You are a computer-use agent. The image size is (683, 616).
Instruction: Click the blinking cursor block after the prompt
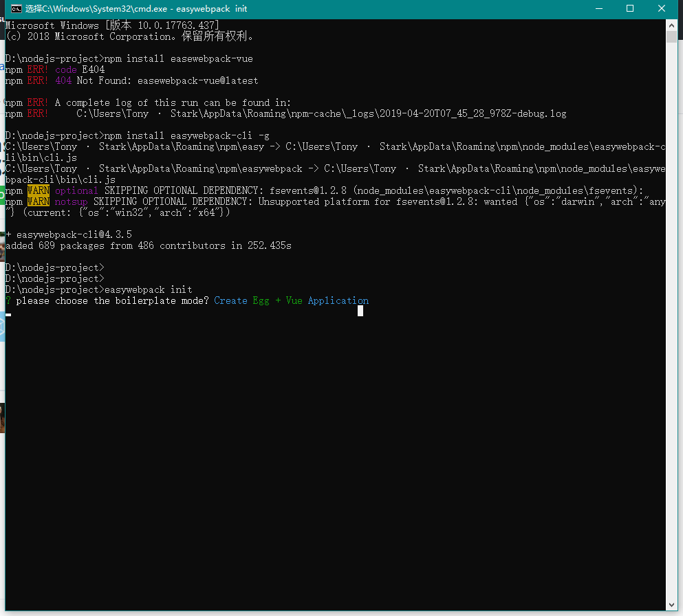[x=360, y=310]
